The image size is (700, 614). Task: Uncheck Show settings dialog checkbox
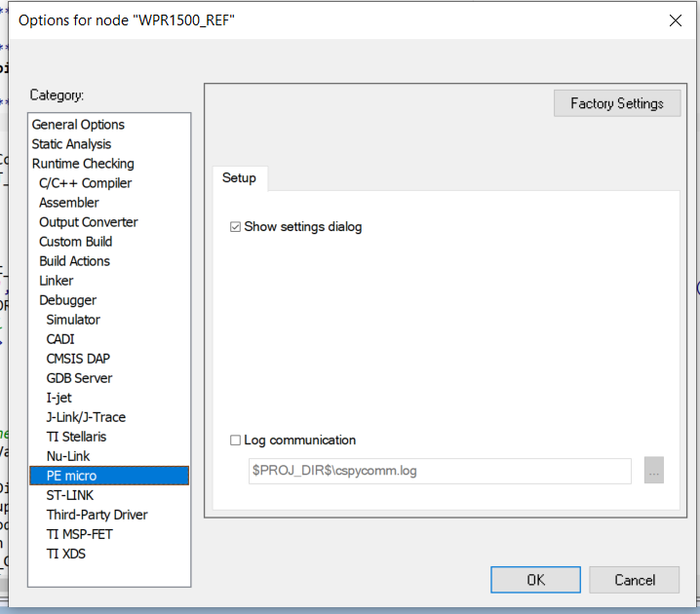[x=235, y=227]
